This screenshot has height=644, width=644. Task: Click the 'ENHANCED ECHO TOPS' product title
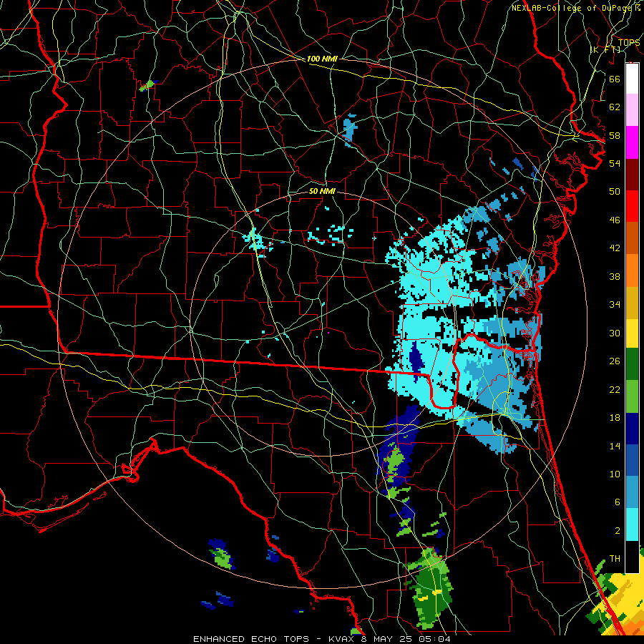[x=251, y=639]
